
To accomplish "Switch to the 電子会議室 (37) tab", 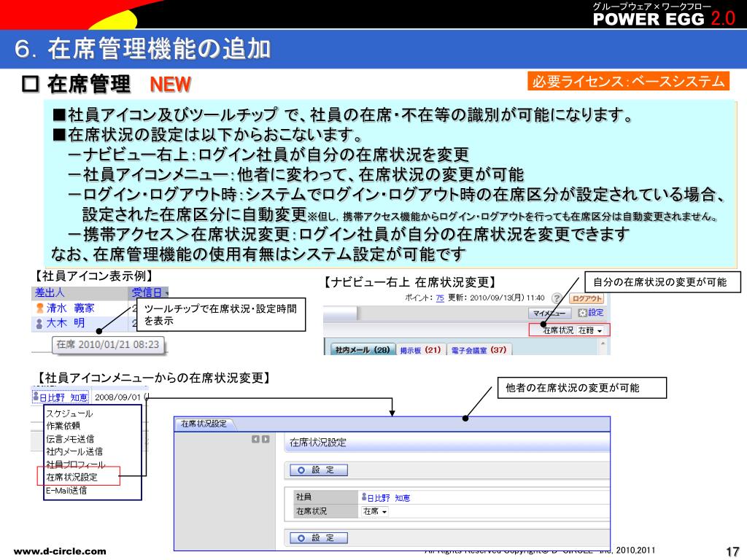I will click(x=479, y=349).
